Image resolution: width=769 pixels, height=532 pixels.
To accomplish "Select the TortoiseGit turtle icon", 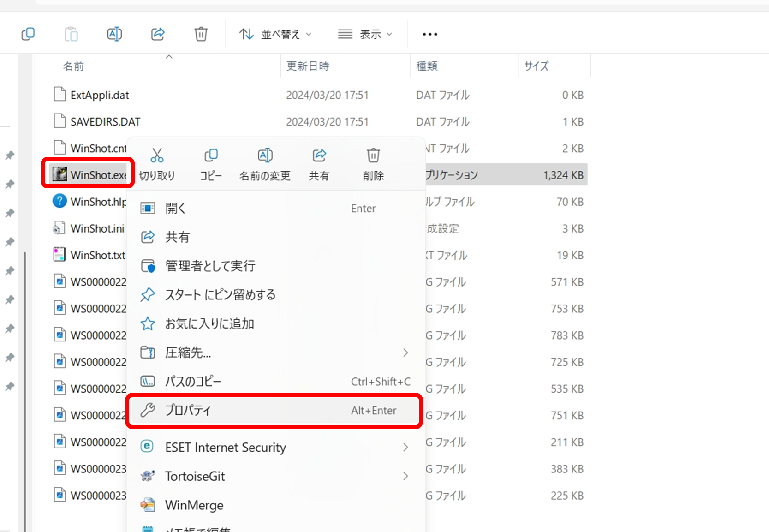I will [x=147, y=476].
